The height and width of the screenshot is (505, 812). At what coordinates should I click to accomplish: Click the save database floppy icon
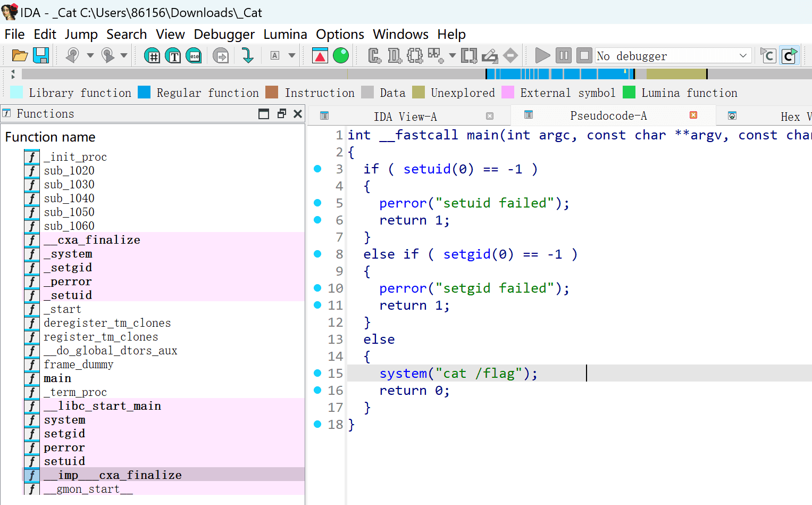coord(41,55)
